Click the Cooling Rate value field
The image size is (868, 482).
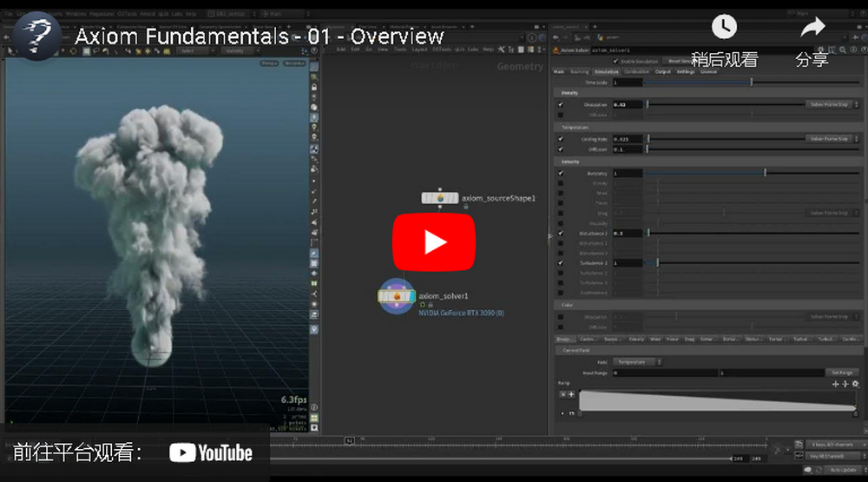pos(628,139)
